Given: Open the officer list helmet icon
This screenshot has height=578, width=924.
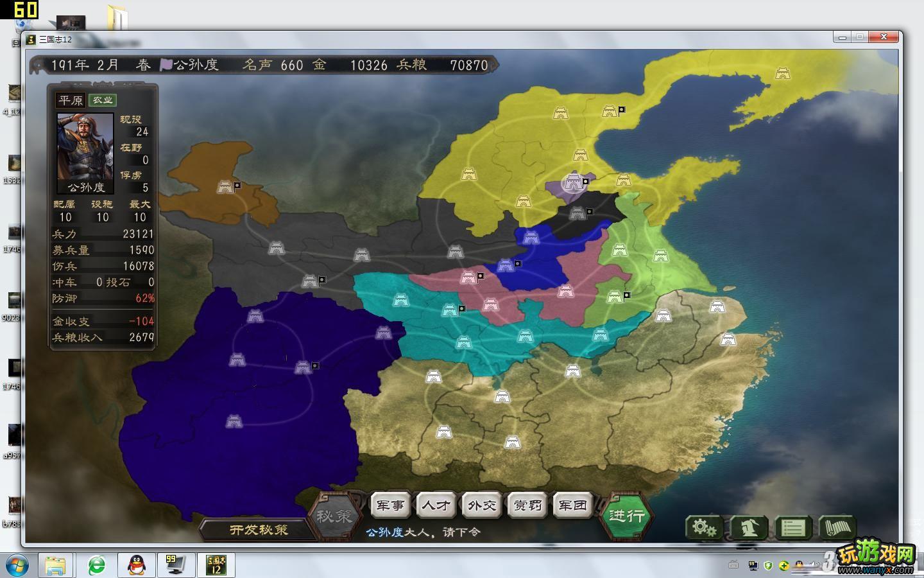Looking at the screenshot, I should [x=749, y=528].
